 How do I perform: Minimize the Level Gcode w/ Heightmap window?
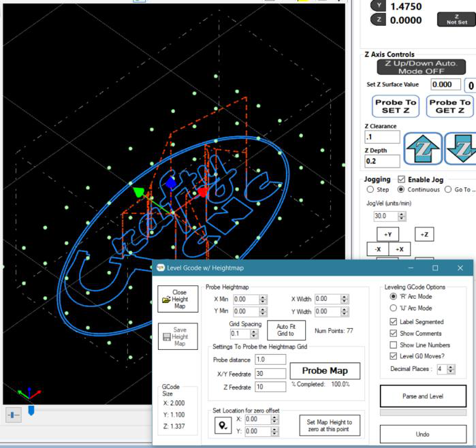tap(411, 268)
